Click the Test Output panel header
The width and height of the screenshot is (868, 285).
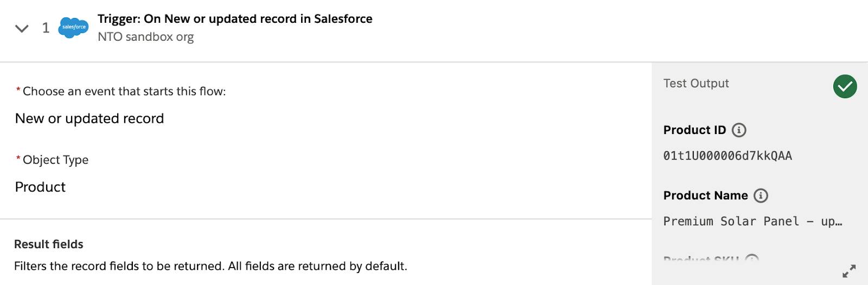coord(696,84)
